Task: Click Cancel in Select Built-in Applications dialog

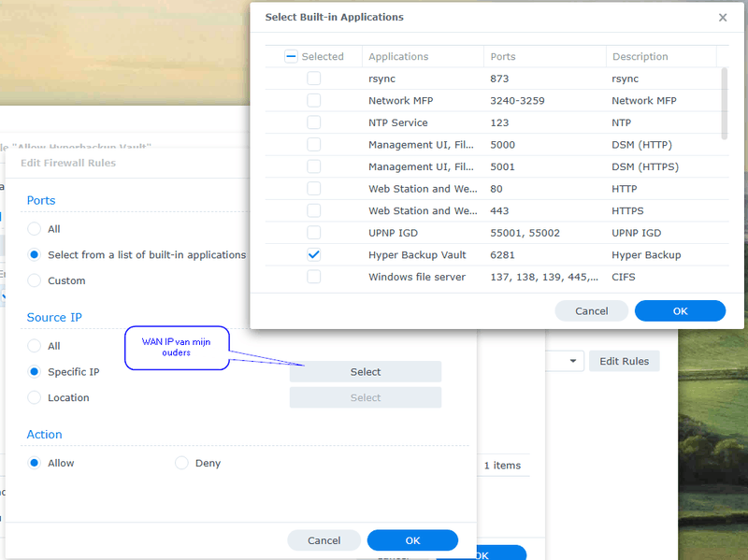Action: tap(591, 311)
